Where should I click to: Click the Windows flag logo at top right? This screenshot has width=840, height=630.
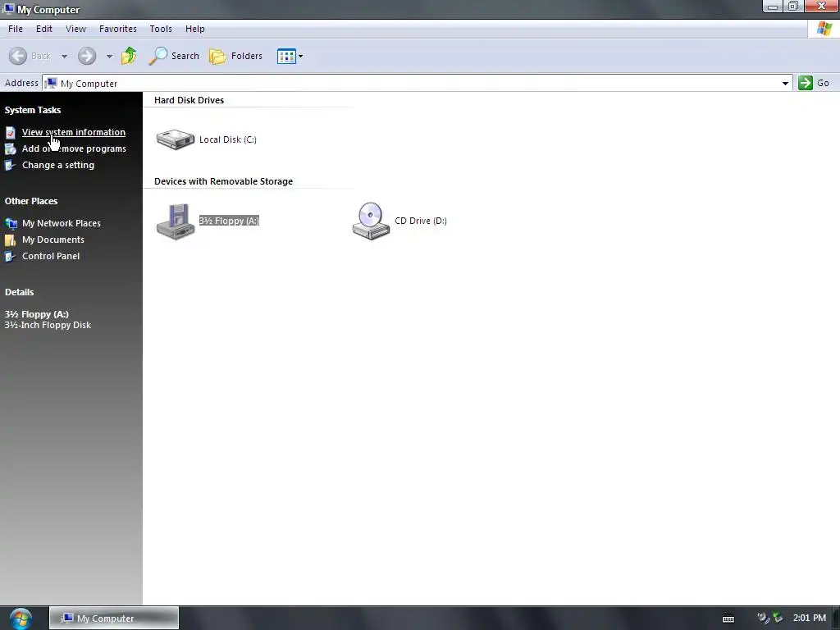(x=824, y=29)
